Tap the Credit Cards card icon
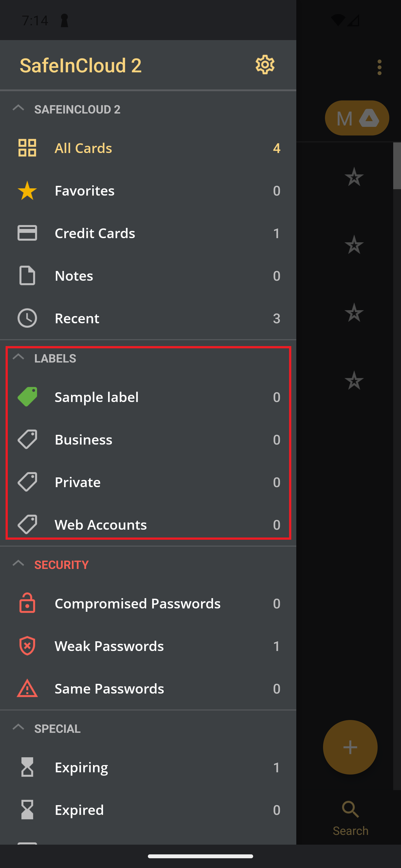Image resolution: width=401 pixels, height=868 pixels. (x=27, y=233)
